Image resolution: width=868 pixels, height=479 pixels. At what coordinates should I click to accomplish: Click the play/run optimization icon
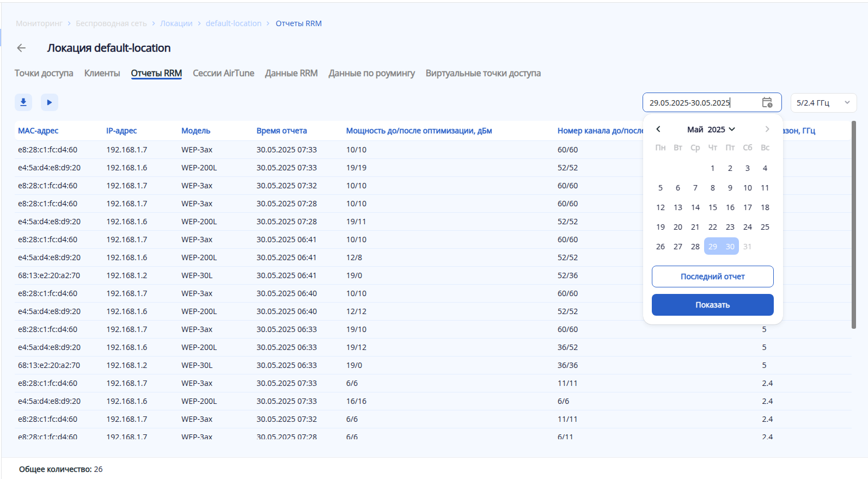(x=50, y=102)
